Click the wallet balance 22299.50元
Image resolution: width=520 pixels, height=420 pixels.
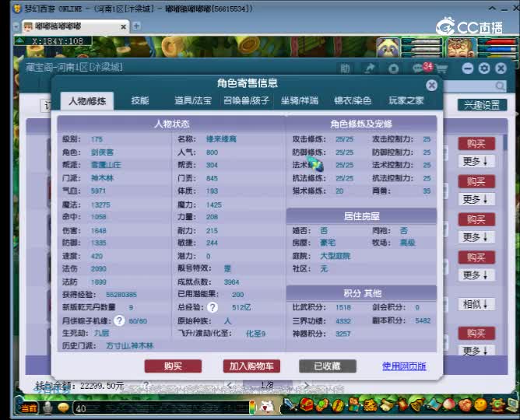pos(102,386)
